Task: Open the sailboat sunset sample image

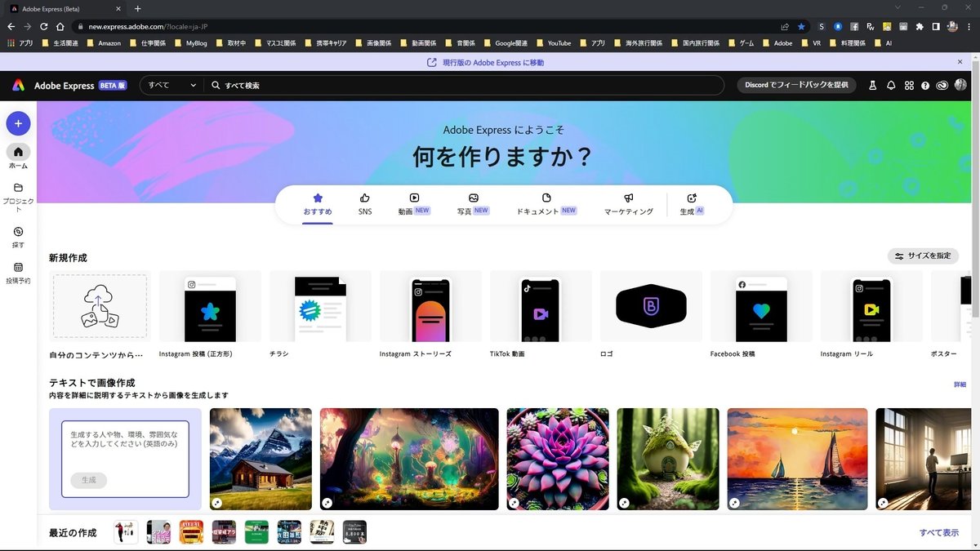Action: (x=797, y=459)
